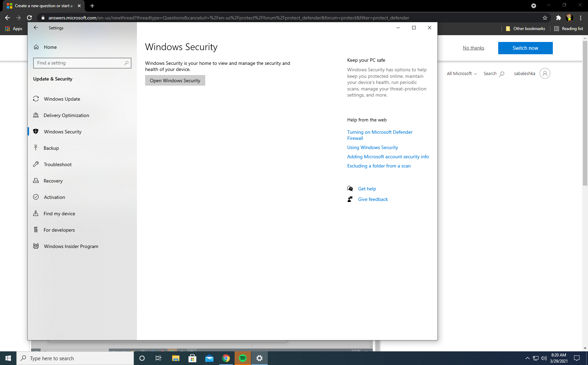The image size is (588, 365).
Task: Open File Explorer from the taskbar
Action: [x=176, y=358]
